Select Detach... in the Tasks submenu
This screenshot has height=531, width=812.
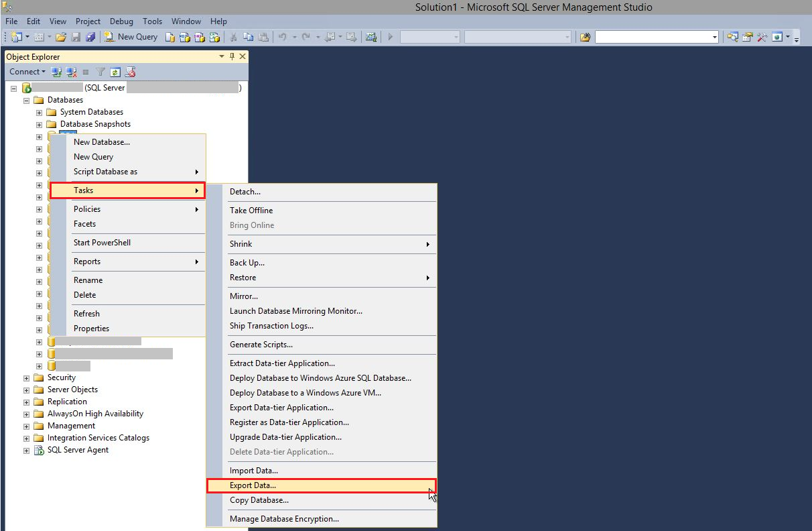point(322,192)
